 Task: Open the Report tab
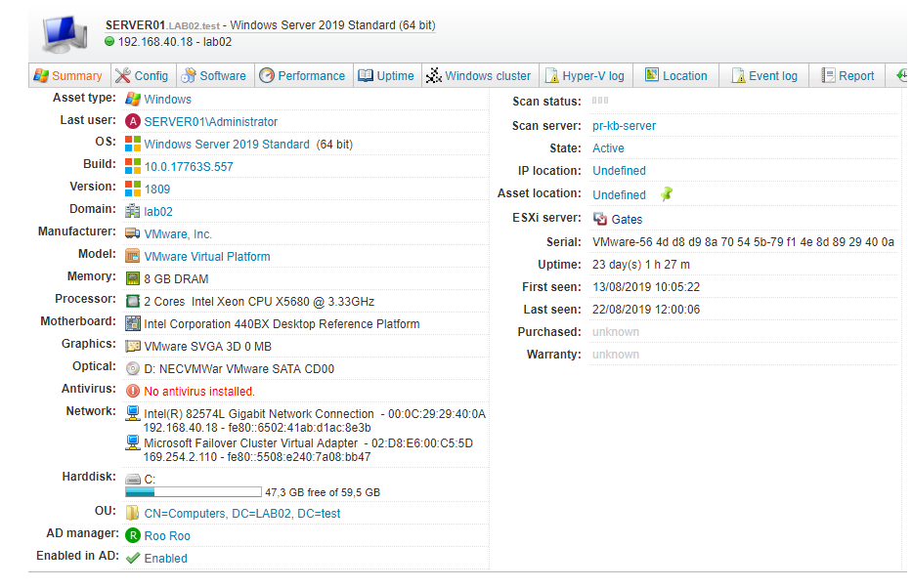pyautogui.click(x=848, y=75)
